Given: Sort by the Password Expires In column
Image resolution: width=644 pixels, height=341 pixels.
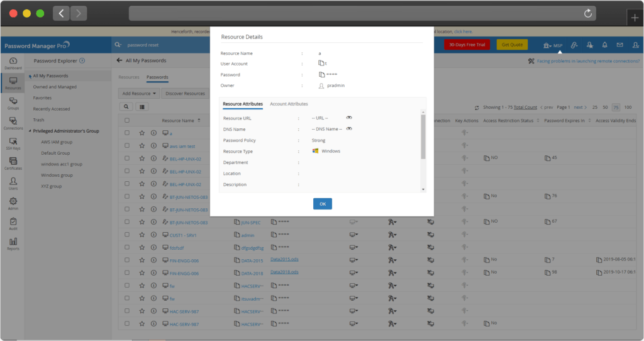Looking at the screenshot, I should [567, 120].
